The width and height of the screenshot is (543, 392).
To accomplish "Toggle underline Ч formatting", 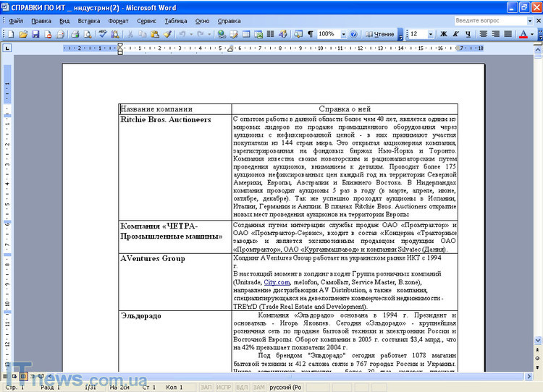I will tap(468, 34).
